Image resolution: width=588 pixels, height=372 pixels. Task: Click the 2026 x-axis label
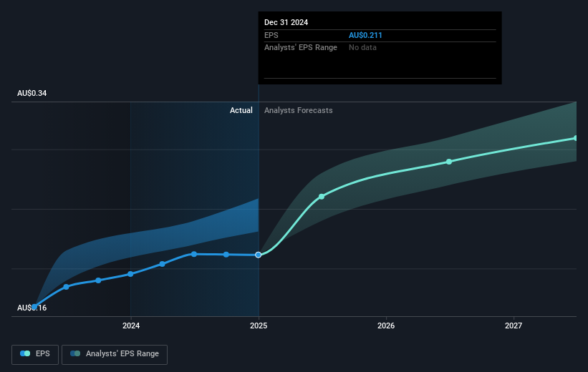(x=386, y=325)
